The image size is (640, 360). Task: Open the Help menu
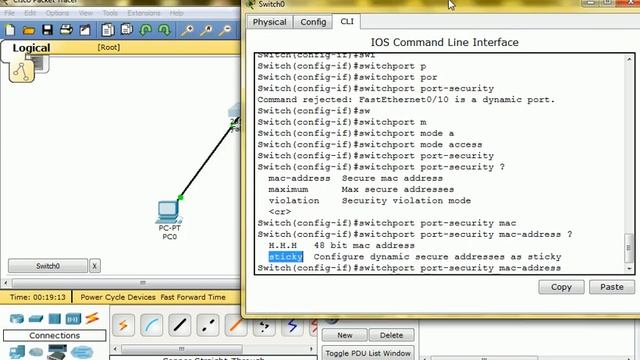point(176,13)
